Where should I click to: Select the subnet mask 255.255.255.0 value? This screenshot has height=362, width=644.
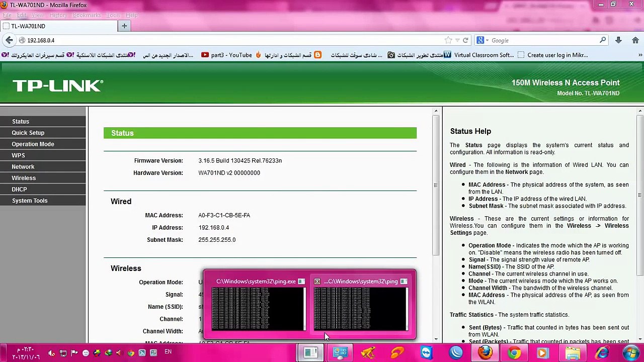point(217,240)
